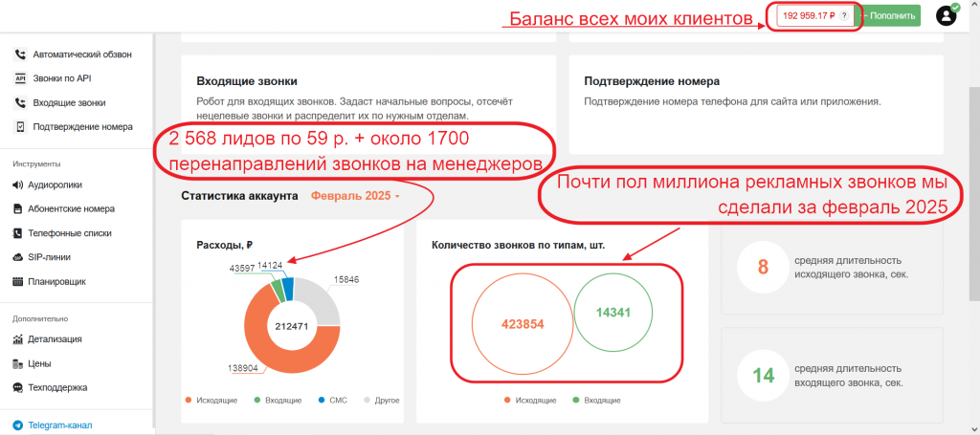980x435 pixels.
Task: Click the SIP-линии cloud icon
Action: 17,257
